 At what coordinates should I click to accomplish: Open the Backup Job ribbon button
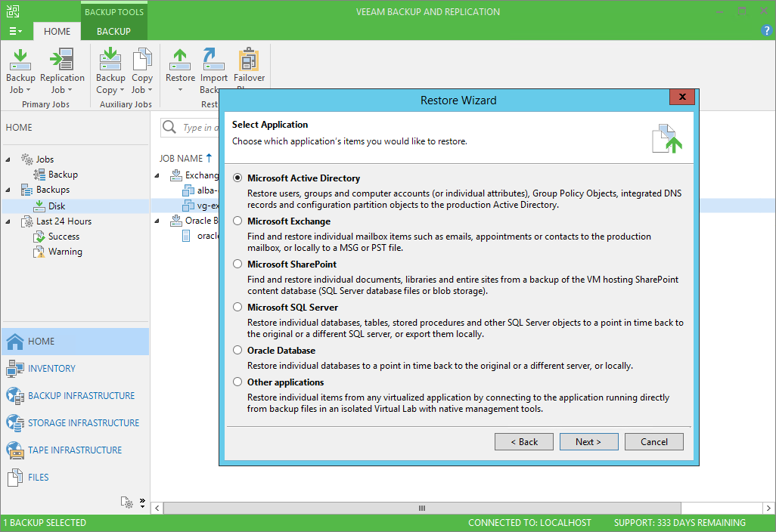point(20,71)
